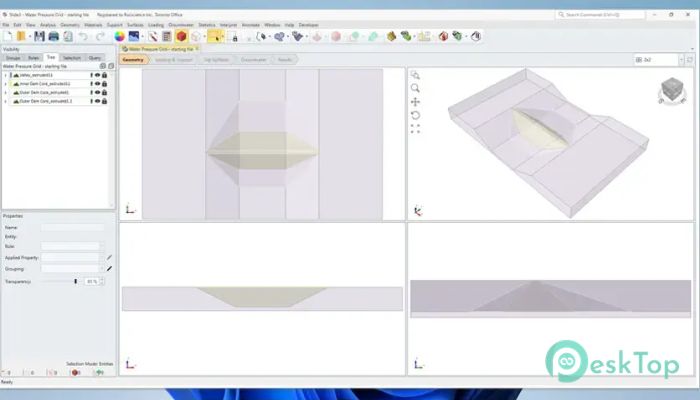Adjust the Transparency slider handle

click(x=75, y=281)
